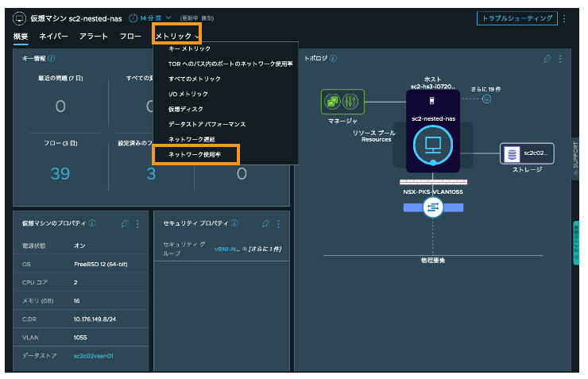Click the CPU コア value 2

[x=75, y=282]
